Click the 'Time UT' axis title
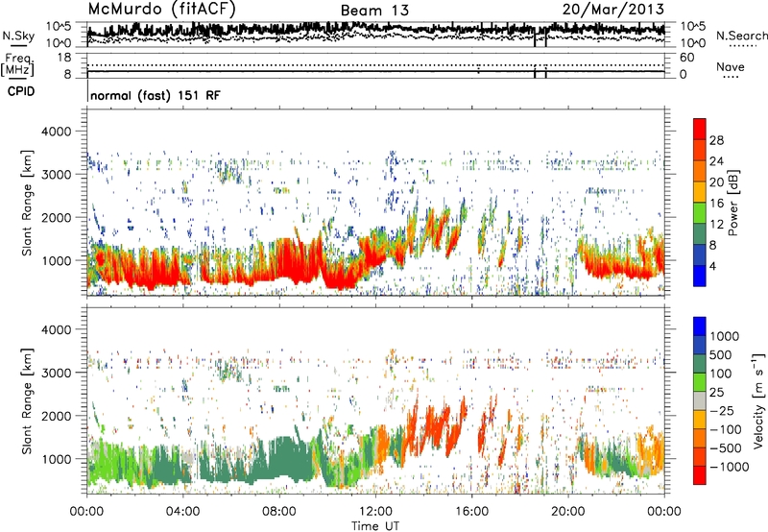Screen dimensions: 768x532 [x=375, y=526]
